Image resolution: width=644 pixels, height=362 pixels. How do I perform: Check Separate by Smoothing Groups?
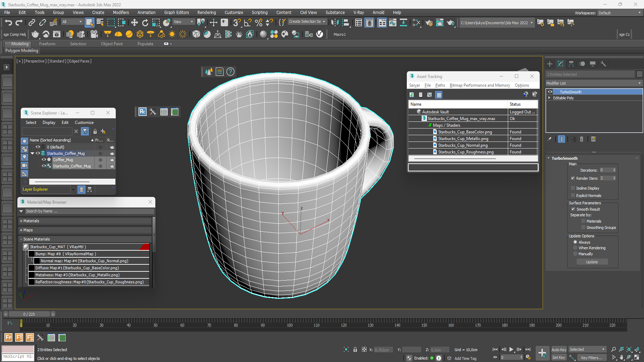583,228
